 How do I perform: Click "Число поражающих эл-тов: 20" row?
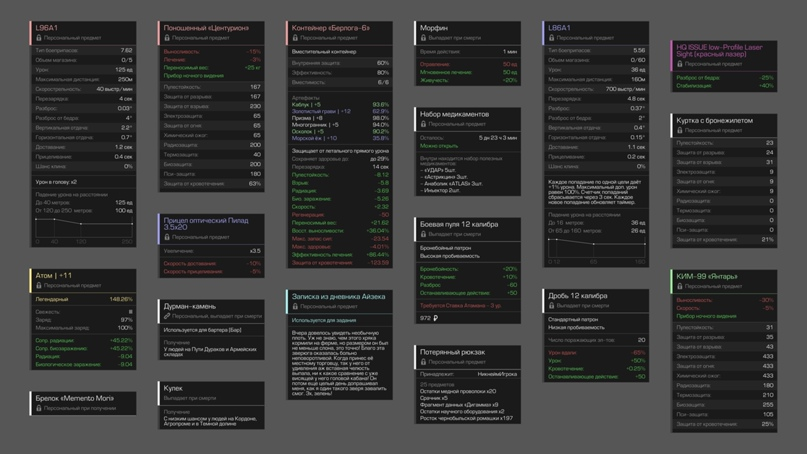point(596,340)
